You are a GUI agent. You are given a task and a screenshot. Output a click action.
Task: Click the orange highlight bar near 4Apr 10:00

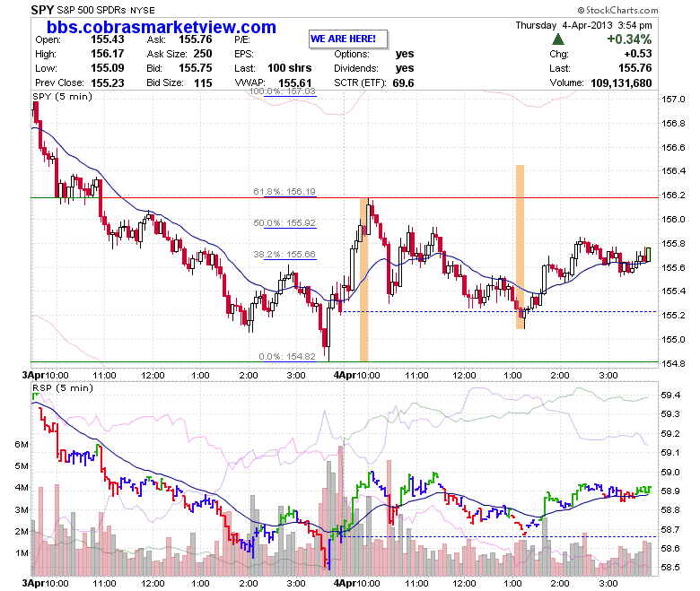(x=363, y=280)
